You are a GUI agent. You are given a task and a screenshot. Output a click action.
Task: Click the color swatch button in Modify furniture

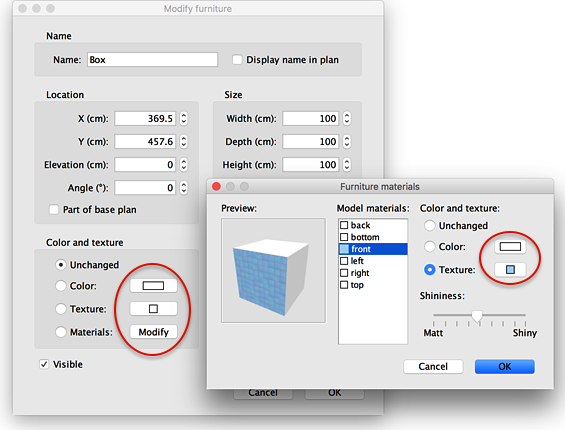tap(153, 286)
